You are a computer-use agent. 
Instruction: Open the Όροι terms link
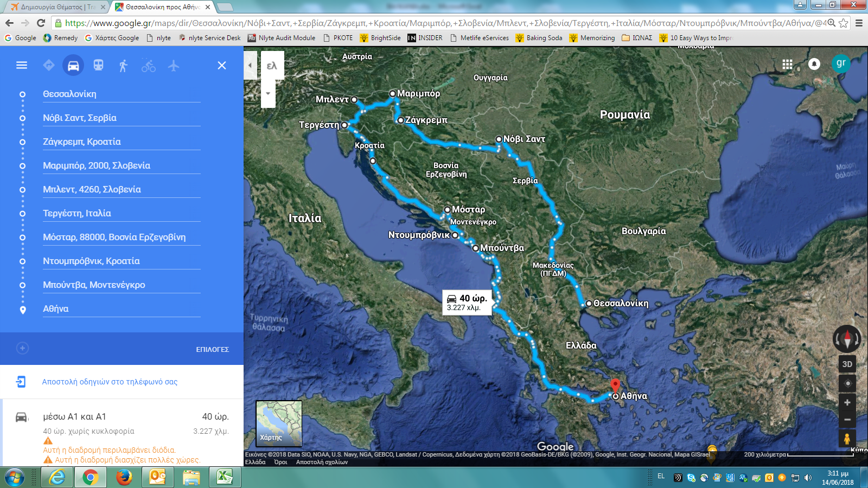(280, 462)
